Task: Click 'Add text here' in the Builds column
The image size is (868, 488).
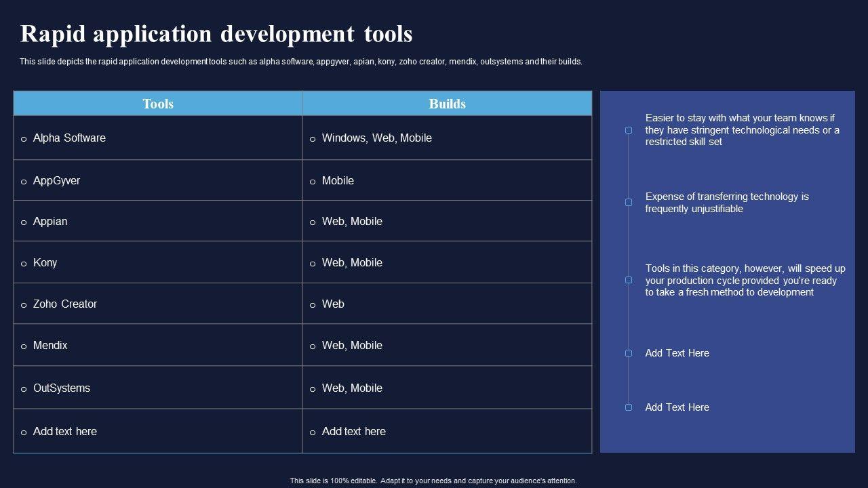Action: [447, 431]
